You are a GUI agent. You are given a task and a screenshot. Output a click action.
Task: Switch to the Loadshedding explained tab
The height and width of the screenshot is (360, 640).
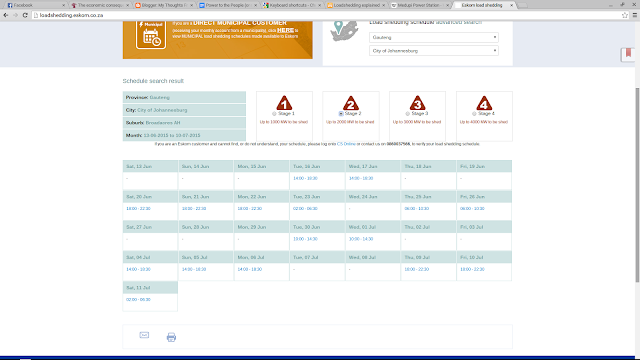coord(356,5)
